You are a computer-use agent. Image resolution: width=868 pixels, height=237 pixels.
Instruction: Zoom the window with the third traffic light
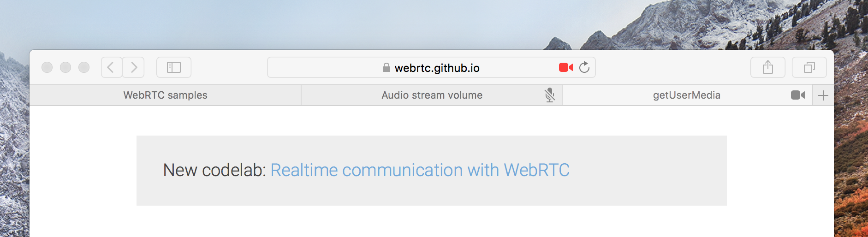84,67
